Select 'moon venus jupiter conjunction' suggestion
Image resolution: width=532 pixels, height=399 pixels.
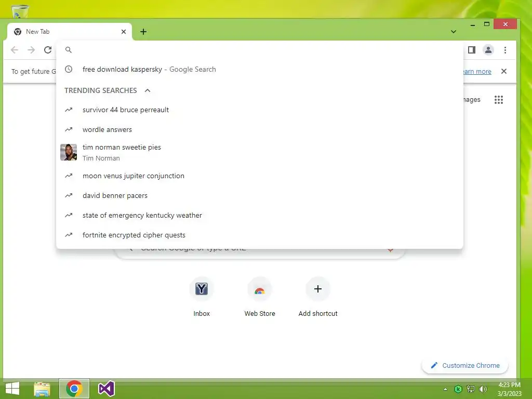click(260, 176)
